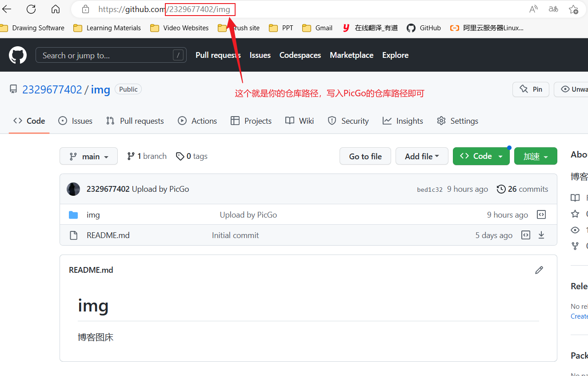Open Explore in the header
The width and height of the screenshot is (588, 376).
[395, 55]
